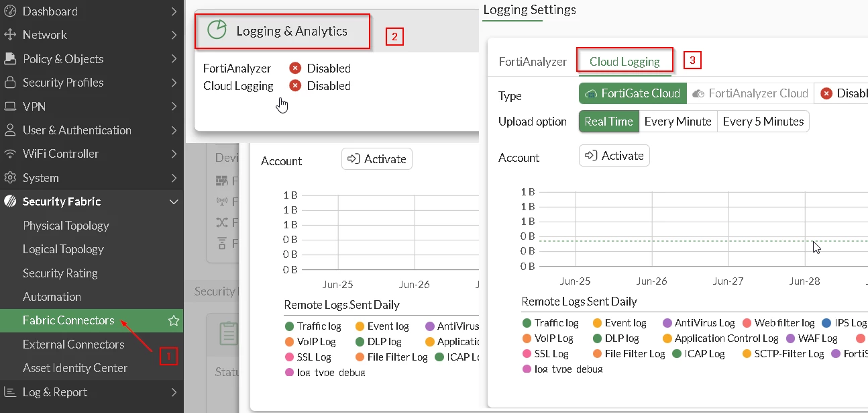This screenshot has width=868, height=413.
Task: Click the cloud icon on FortiGate Cloud button
Action: click(x=591, y=93)
